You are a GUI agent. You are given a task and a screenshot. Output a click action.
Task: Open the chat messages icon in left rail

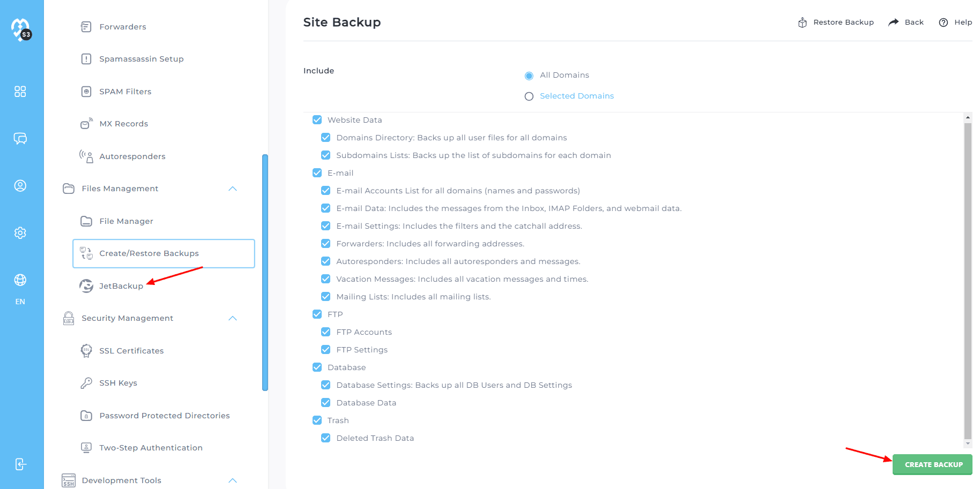[20, 139]
